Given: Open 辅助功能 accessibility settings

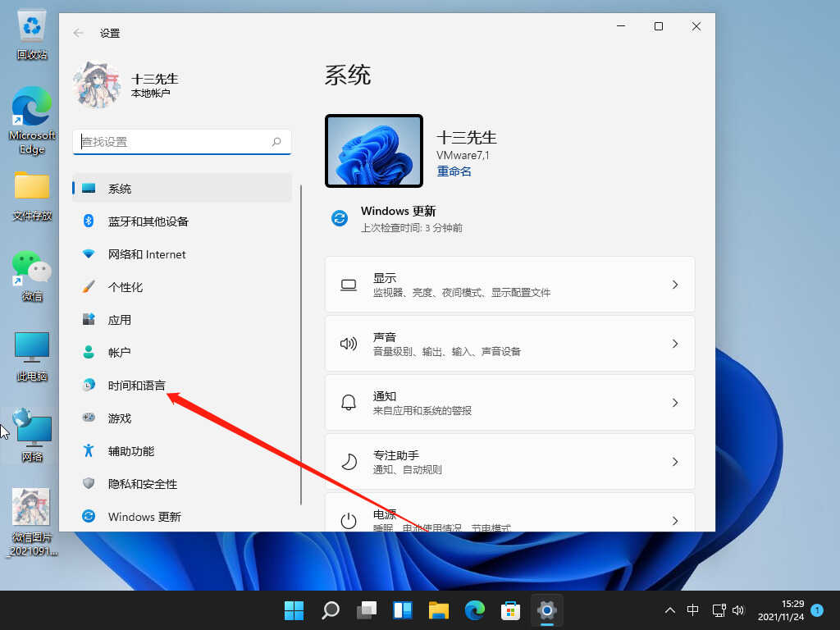Looking at the screenshot, I should tap(182, 451).
